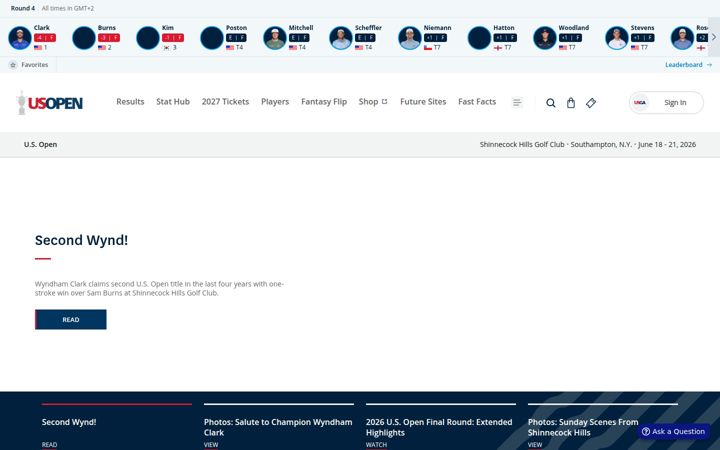This screenshot has height=450, width=720.
Task: Click Burns player avatar
Action: (84, 38)
